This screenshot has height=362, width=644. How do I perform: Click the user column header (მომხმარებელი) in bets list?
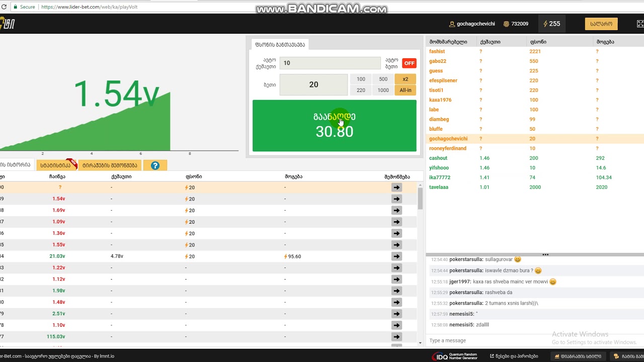click(x=448, y=42)
